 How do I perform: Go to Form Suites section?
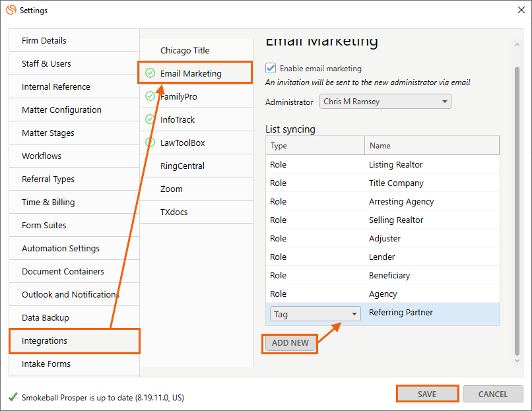click(x=75, y=225)
